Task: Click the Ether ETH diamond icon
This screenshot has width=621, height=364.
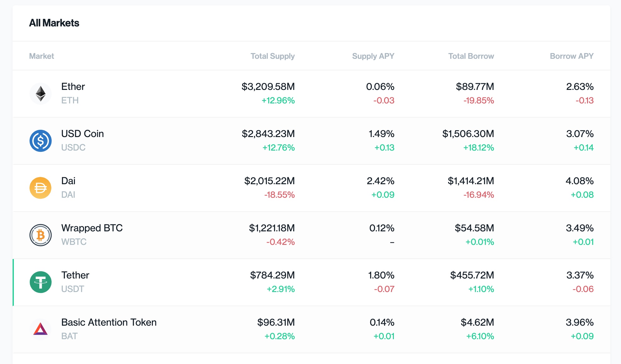Action: pos(41,94)
